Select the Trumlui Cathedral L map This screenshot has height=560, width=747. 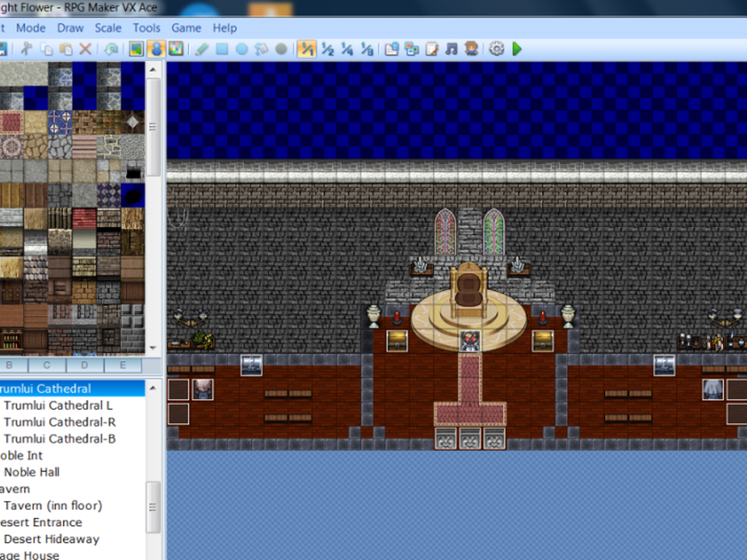(x=59, y=405)
